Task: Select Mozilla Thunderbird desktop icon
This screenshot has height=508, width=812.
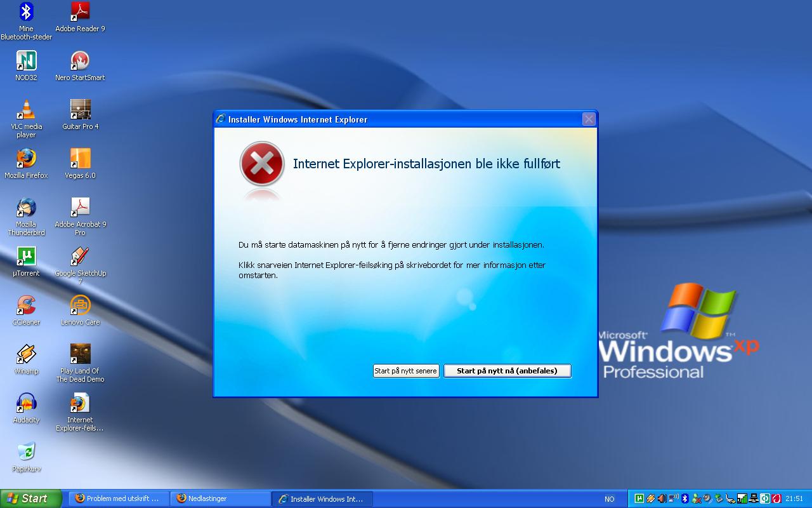Action: [x=26, y=217]
